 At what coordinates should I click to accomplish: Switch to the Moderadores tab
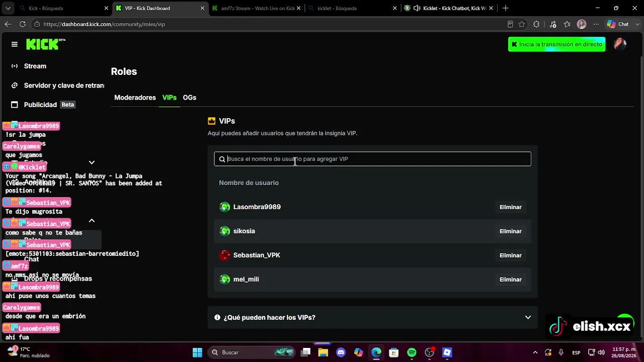pos(135,98)
